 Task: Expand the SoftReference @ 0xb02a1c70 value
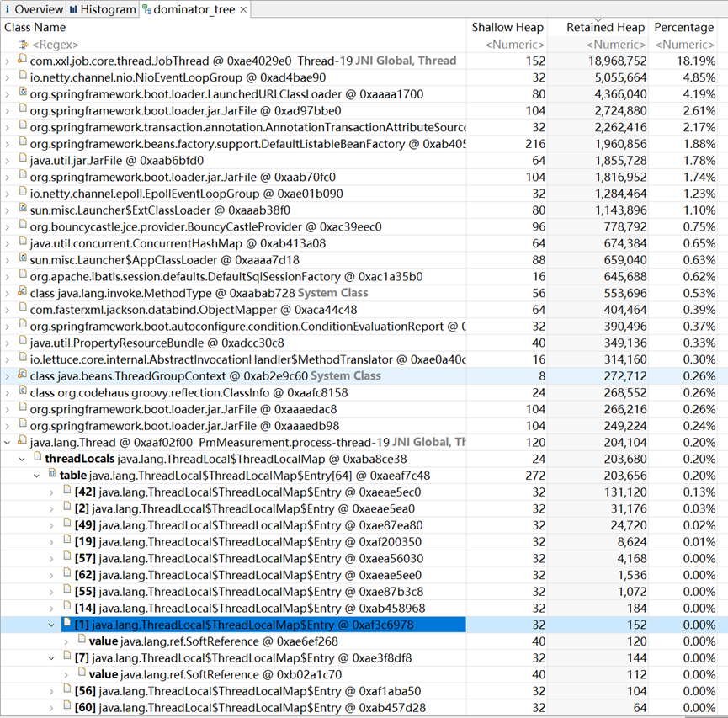coord(66,675)
